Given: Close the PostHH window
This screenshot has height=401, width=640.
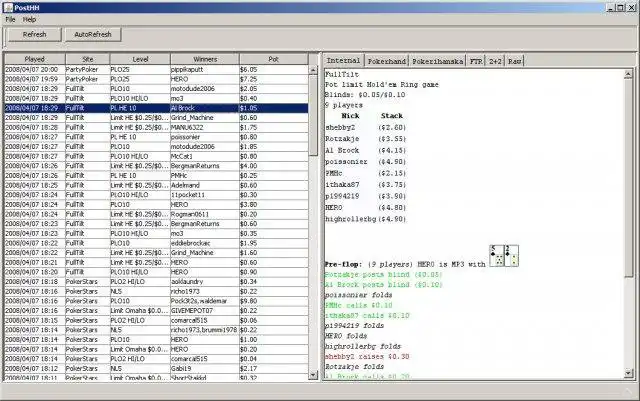Looking at the screenshot, I should point(631,7).
